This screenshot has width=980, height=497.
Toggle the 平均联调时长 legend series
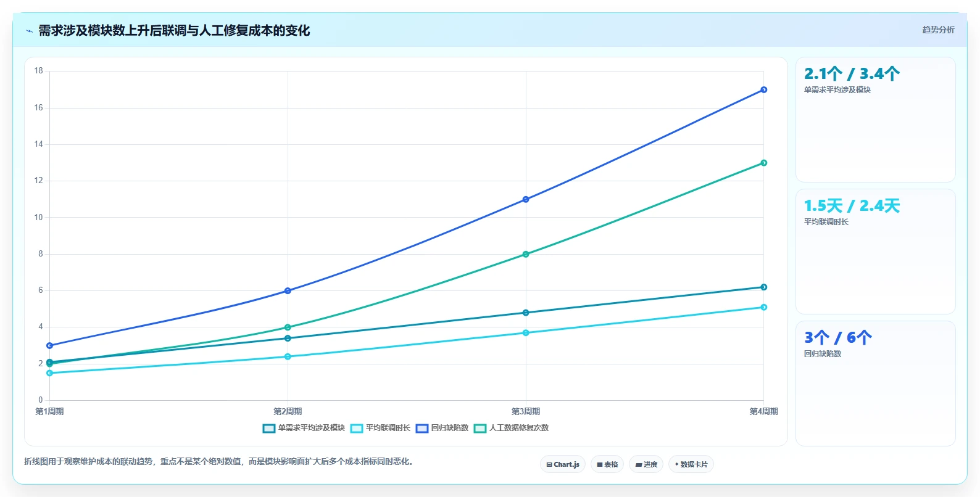tap(380, 428)
